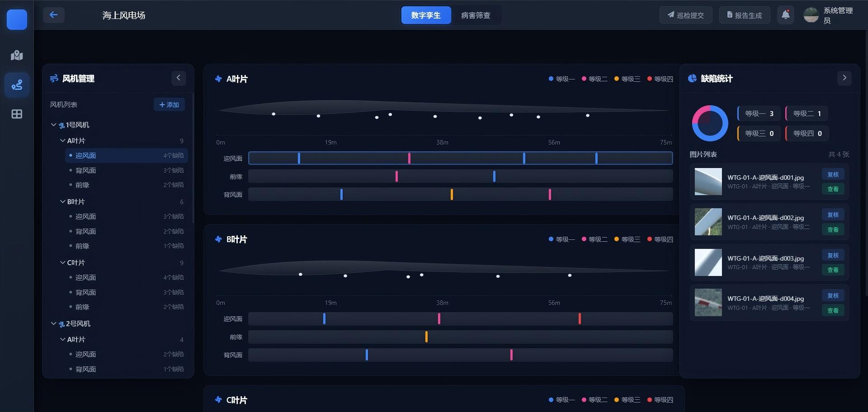Screen dimensions: 868x412
Task: Collapse A叶片 under 2号风机
Action: point(63,339)
